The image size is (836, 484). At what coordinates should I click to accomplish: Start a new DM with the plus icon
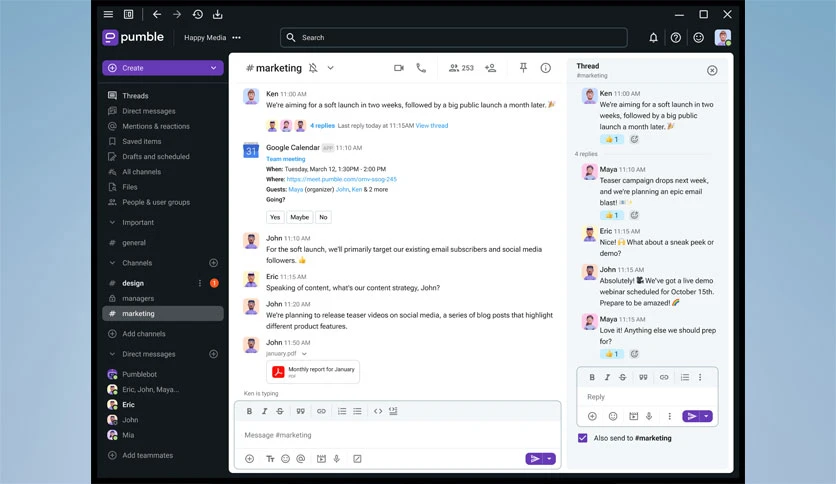[213, 354]
